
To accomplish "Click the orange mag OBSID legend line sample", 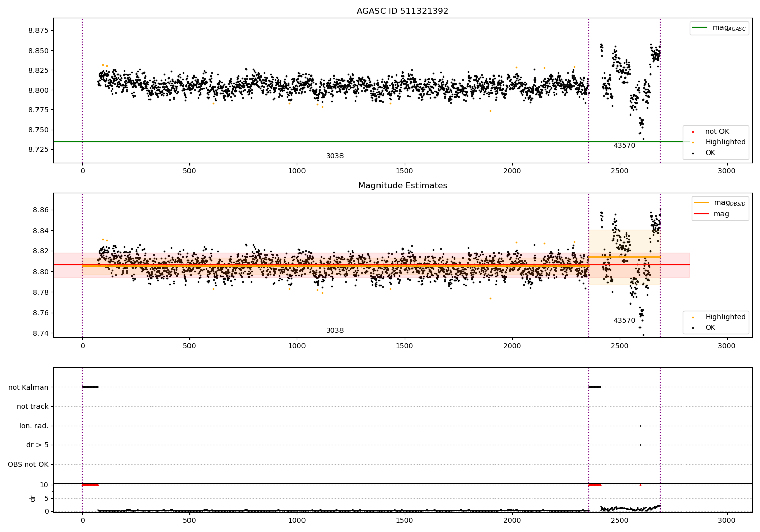I will click(x=702, y=203).
